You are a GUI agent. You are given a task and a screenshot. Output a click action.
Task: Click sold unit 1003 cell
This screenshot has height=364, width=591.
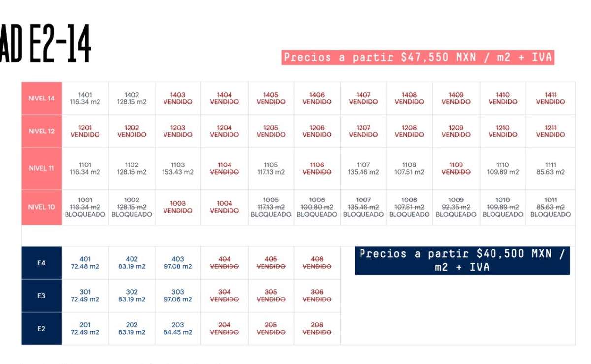[178, 207]
